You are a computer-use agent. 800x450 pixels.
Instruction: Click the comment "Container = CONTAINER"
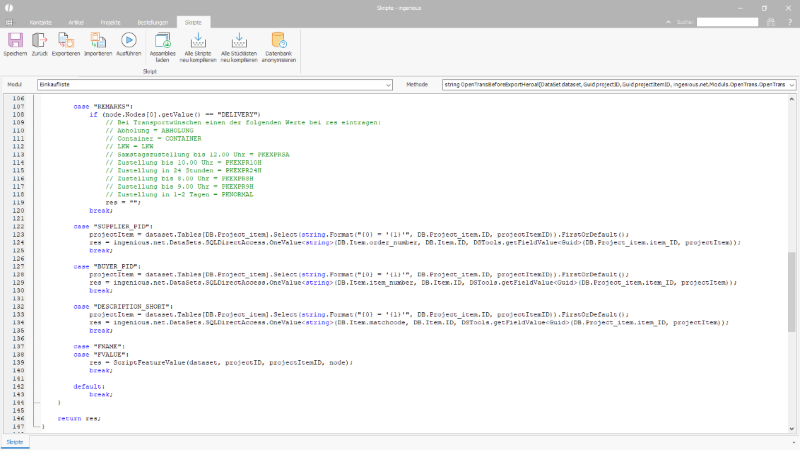[153, 139]
